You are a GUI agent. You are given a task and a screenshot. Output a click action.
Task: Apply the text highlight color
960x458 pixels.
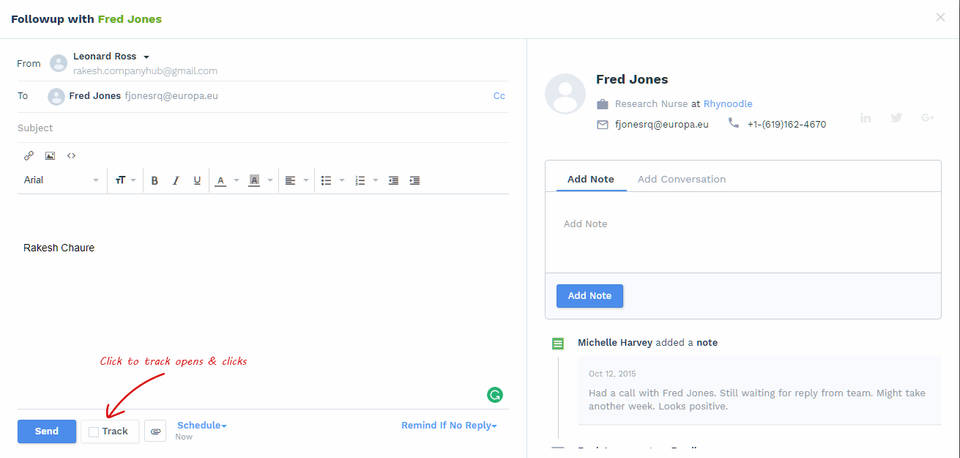point(254,181)
